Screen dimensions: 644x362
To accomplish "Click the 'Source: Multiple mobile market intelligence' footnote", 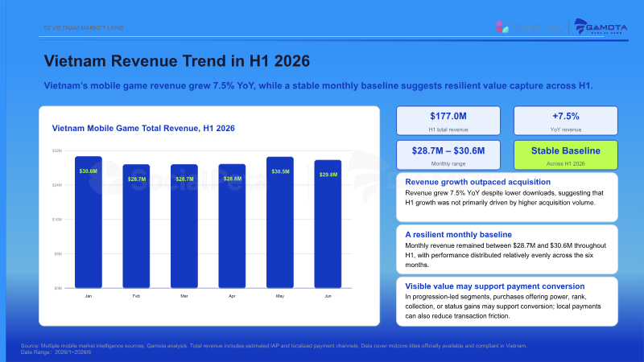I will 274,346.
